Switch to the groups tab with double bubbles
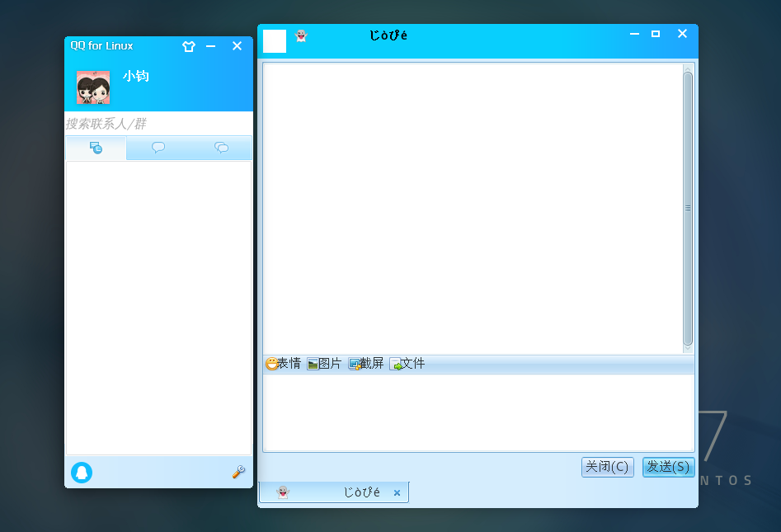Image resolution: width=781 pixels, height=532 pixels. 221,148
